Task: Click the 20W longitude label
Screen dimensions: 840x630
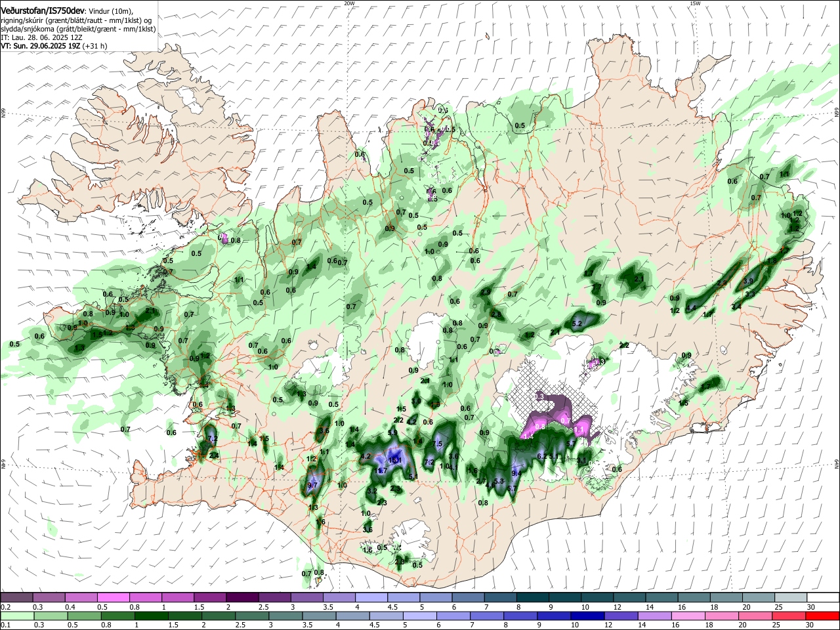Action: (x=349, y=3)
